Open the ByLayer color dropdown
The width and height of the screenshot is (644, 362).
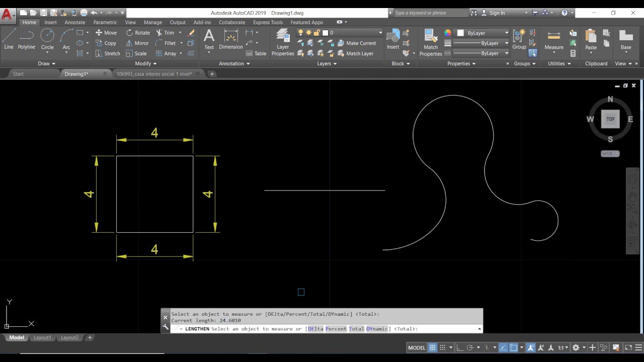pos(482,33)
